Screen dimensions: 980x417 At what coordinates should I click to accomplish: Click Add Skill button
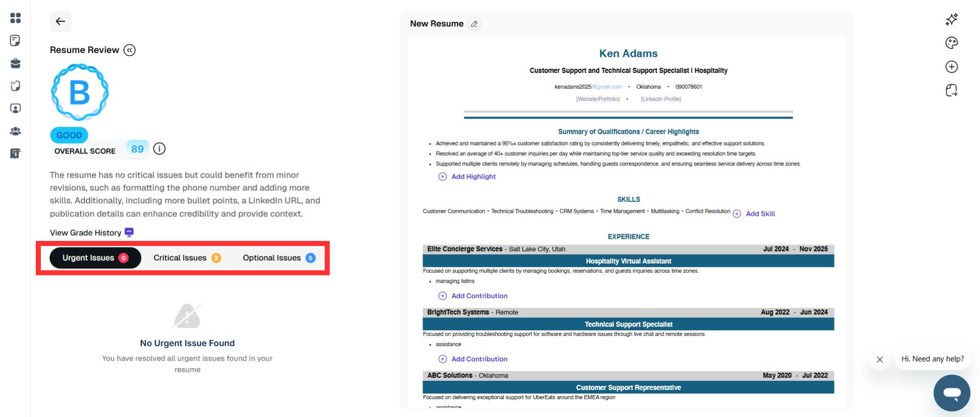point(754,214)
